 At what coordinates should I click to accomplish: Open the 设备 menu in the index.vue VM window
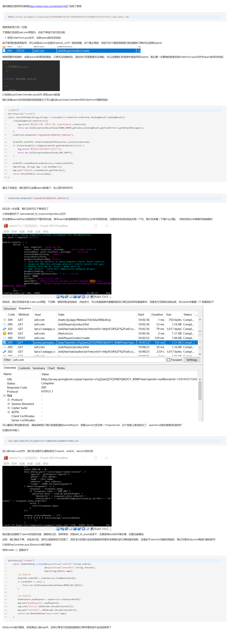38,464
